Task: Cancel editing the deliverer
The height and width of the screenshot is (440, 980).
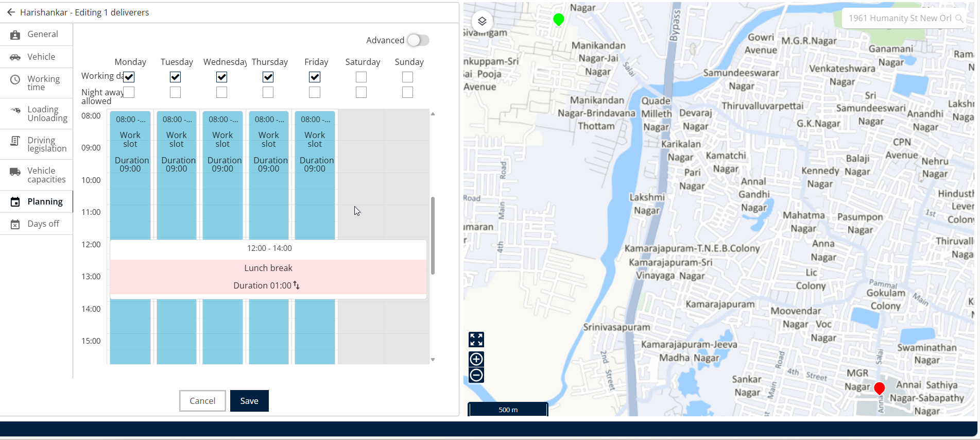Action: click(202, 401)
